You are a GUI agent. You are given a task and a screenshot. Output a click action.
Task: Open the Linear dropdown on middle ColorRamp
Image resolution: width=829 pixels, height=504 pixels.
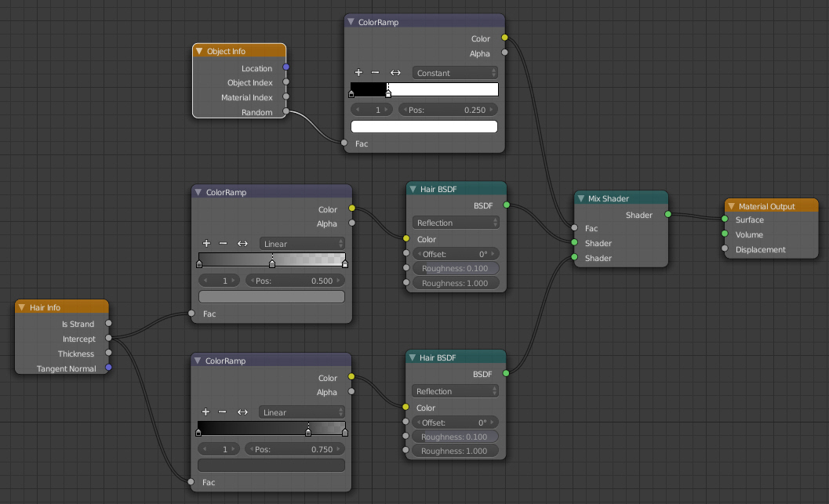(x=301, y=244)
